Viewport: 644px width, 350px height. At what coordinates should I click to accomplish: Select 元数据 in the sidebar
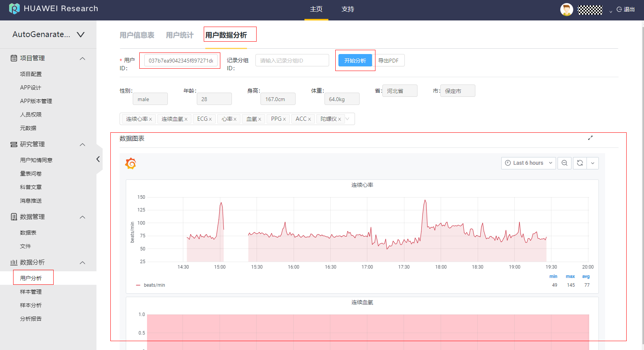[x=28, y=128]
